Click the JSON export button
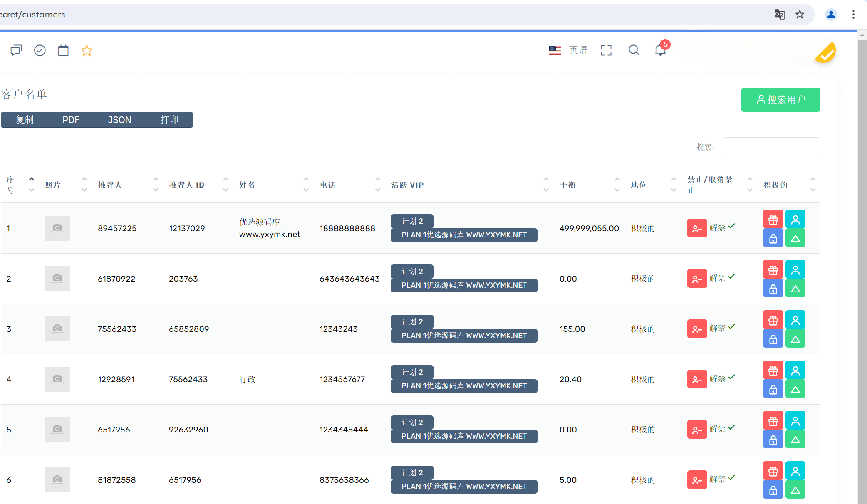Image resolution: width=867 pixels, height=504 pixels. pyautogui.click(x=119, y=120)
